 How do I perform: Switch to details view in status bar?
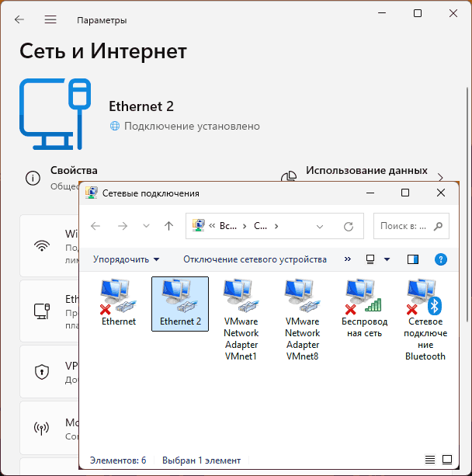(x=431, y=460)
